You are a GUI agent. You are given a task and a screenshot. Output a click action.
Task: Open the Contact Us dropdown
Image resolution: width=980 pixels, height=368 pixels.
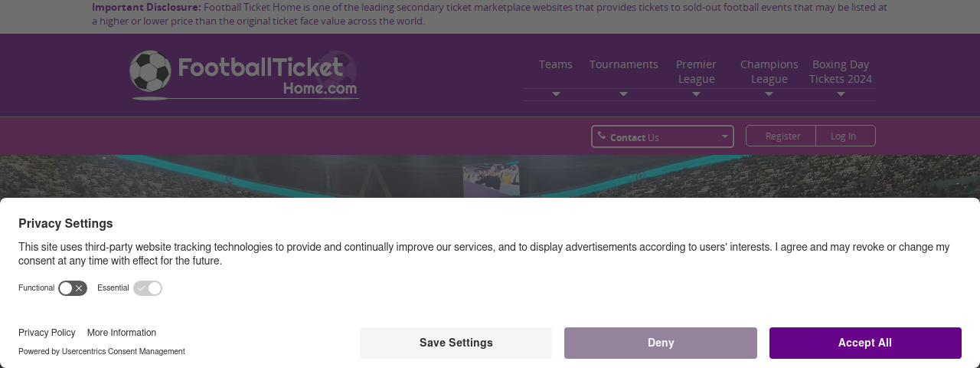[662, 136]
